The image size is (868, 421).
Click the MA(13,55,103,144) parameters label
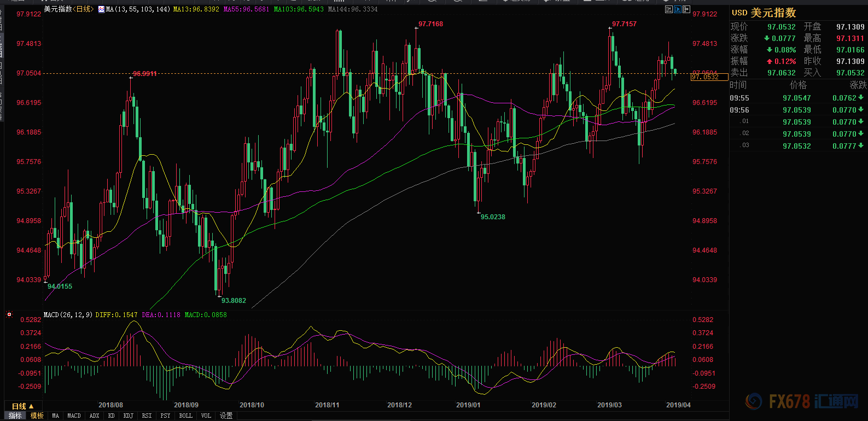138,9
